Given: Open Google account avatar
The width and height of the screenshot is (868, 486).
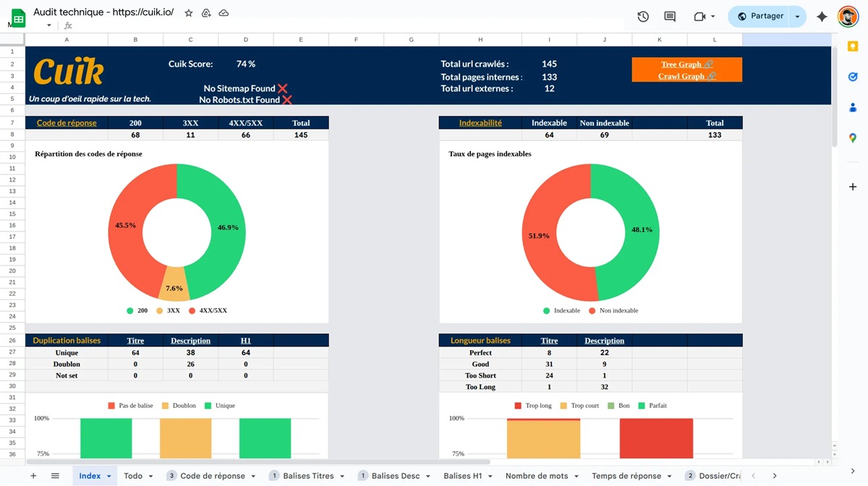Looking at the screenshot, I should [x=848, y=17].
